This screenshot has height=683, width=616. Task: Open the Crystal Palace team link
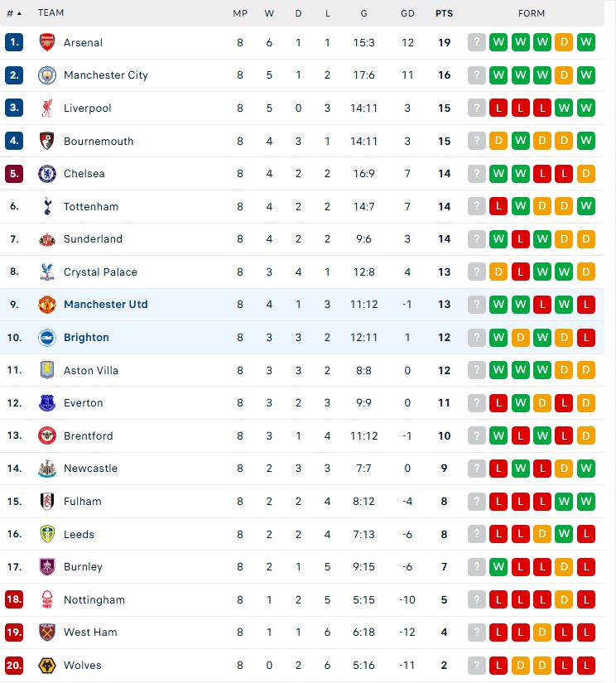(x=100, y=272)
